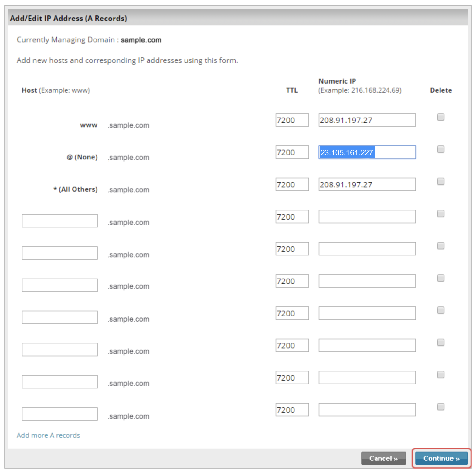Click TTL field in the last row
Image resolution: width=476 pixels, height=475 pixels.
click(292, 410)
